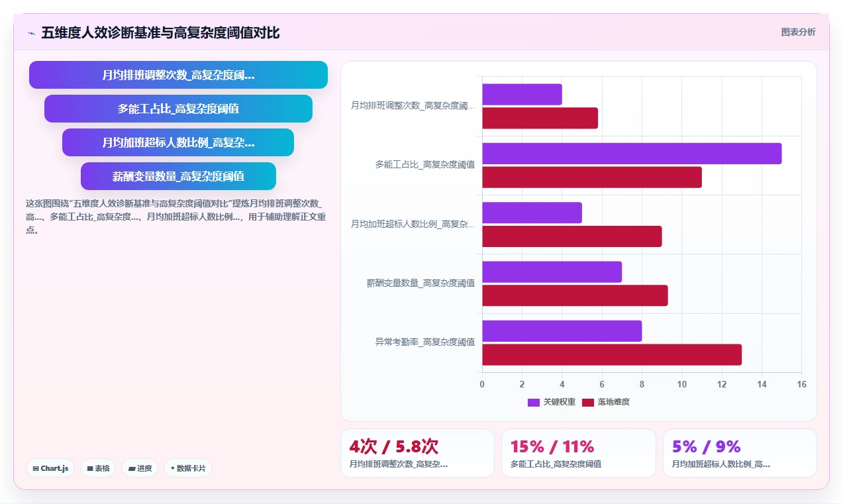This screenshot has width=843, height=504.
Task: Click the y-axis label 异常考勤率_高复杂度阈值
Action: [x=425, y=342]
